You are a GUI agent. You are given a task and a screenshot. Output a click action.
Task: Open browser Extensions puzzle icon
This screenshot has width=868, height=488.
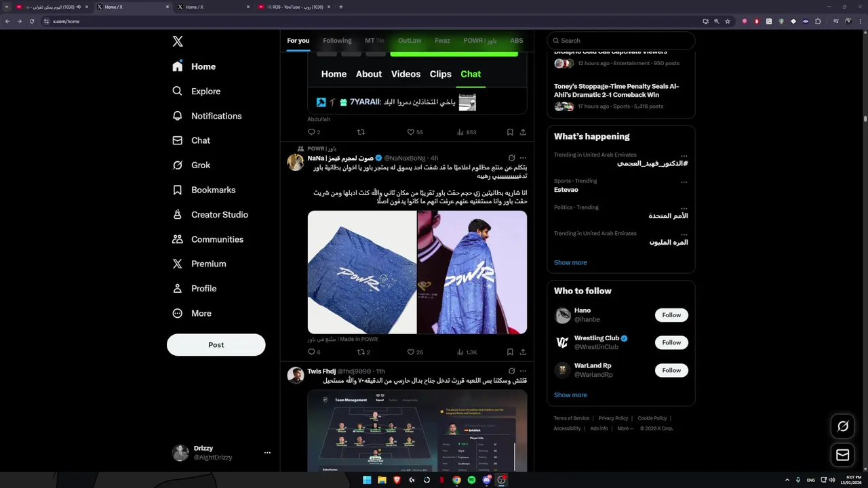818,21
